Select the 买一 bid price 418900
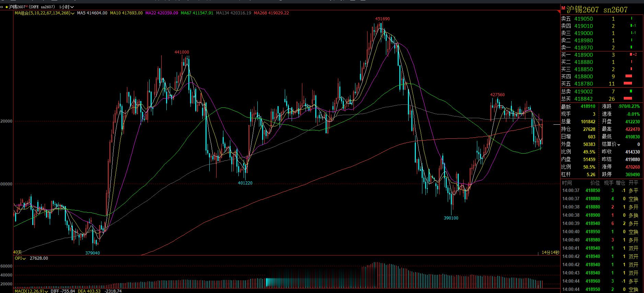The height and width of the screenshot is (293, 644). (583, 55)
